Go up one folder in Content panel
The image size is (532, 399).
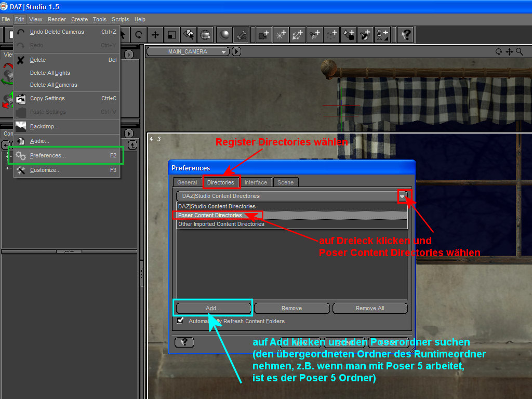click(132, 145)
